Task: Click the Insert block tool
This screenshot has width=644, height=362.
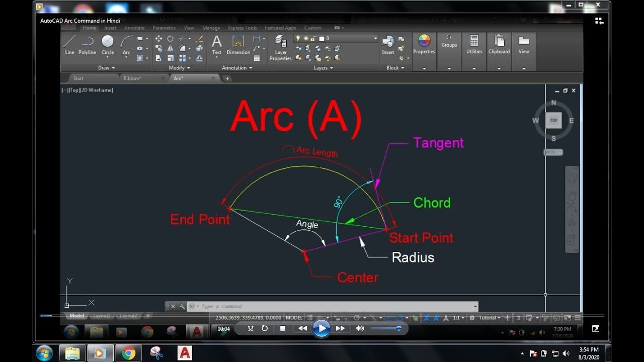Action: 388,44
